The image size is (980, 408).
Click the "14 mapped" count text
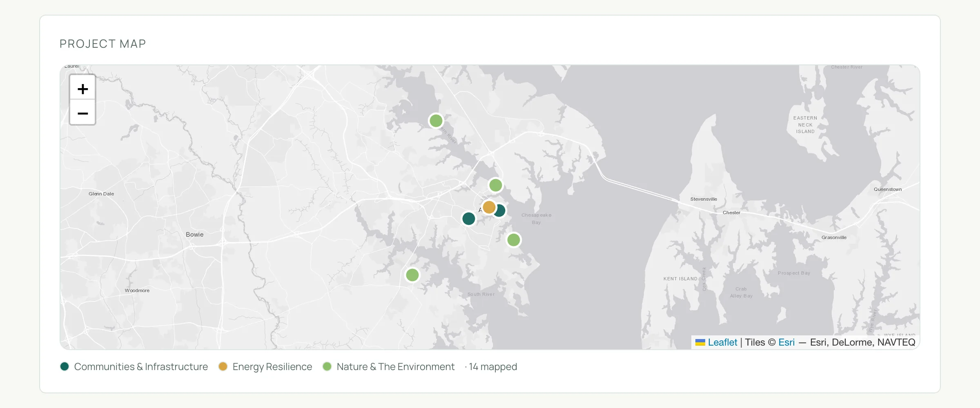[x=493, y=367]
